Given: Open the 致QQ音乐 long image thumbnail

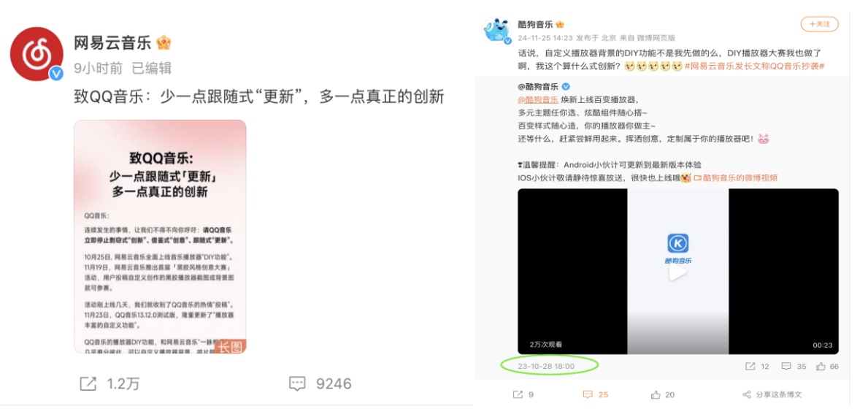Looking at the screenshot, I should [160, 237].
